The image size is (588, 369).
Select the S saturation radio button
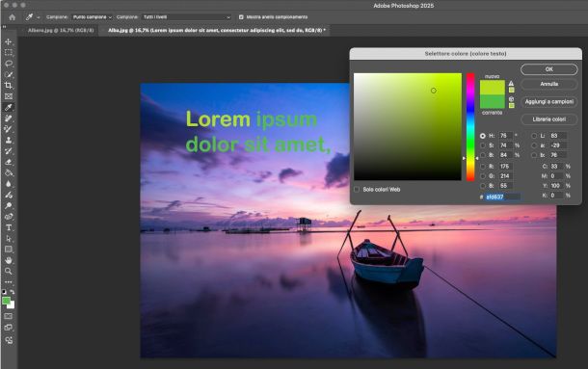click(x=483, y=145)
